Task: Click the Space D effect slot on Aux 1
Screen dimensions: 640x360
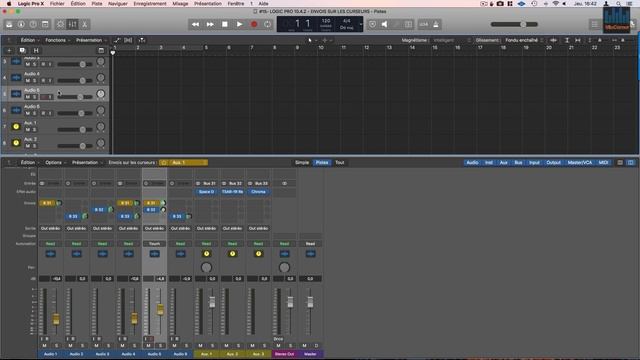Action: click(206, 191)
